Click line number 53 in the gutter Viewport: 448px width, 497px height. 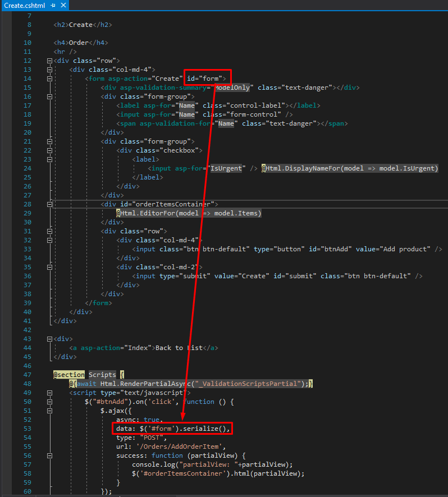(x=28, y=429)
